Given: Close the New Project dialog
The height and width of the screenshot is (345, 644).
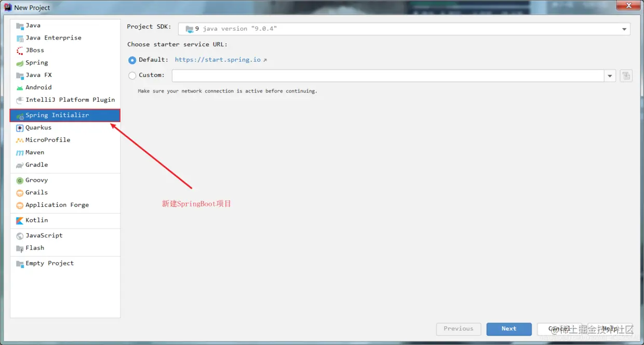Looking at the screenshot, I should tap(628, 5).
